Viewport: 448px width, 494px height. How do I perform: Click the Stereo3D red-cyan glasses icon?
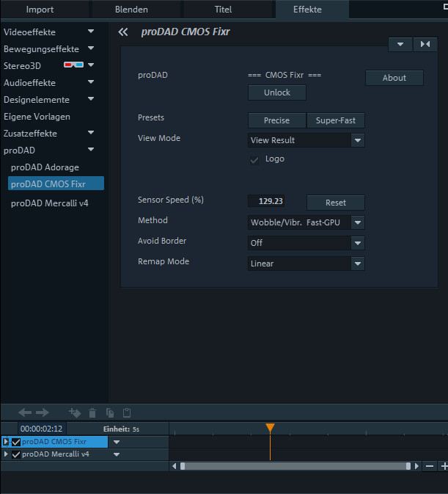coord(73,65)
